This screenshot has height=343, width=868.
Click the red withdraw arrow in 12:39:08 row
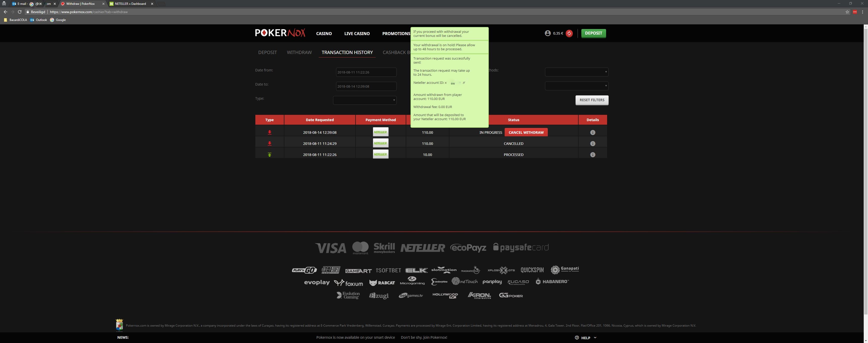tap(269, 133)
